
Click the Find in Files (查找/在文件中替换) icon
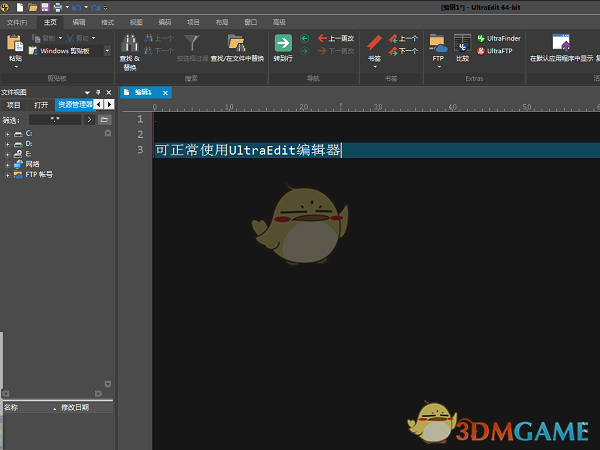pos(237,44)
